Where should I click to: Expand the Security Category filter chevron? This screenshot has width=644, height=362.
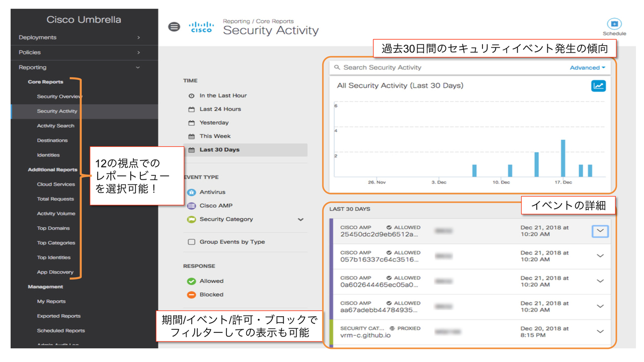click(301, 219)
